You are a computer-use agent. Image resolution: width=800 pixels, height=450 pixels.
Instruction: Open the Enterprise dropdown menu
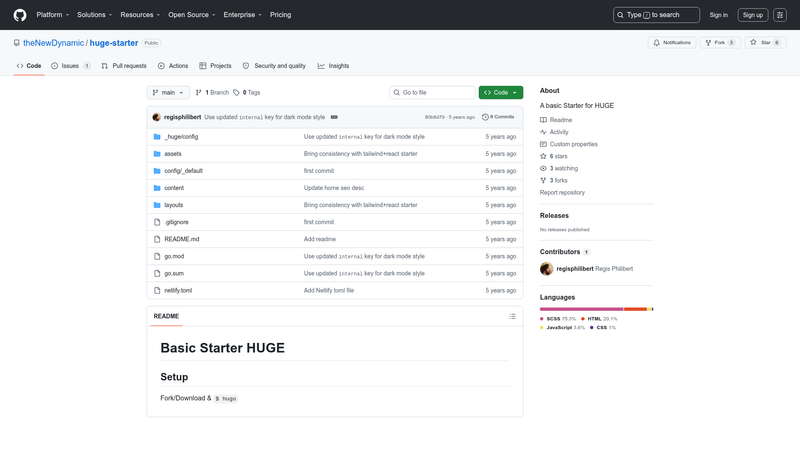click(x=242, y=15)
